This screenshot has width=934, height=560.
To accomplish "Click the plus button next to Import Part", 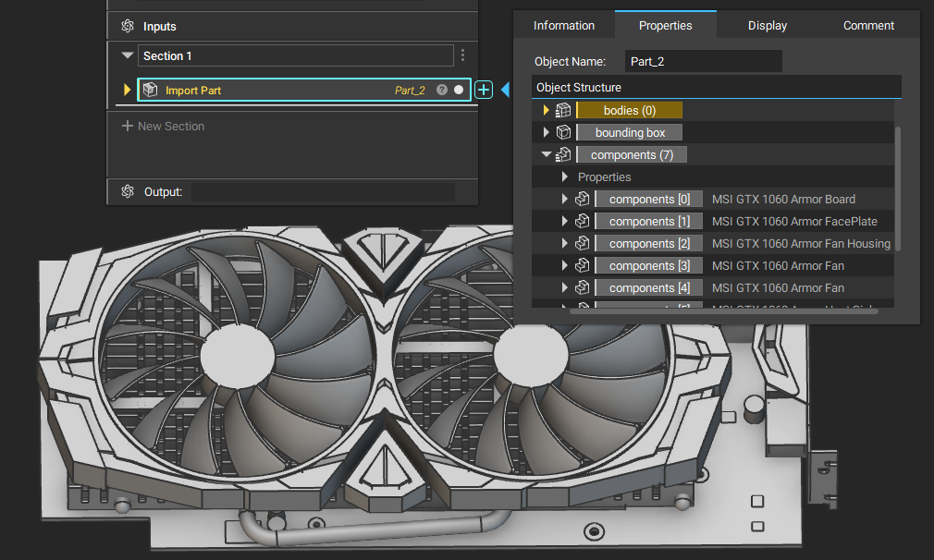I will click(x=483, y=90).
